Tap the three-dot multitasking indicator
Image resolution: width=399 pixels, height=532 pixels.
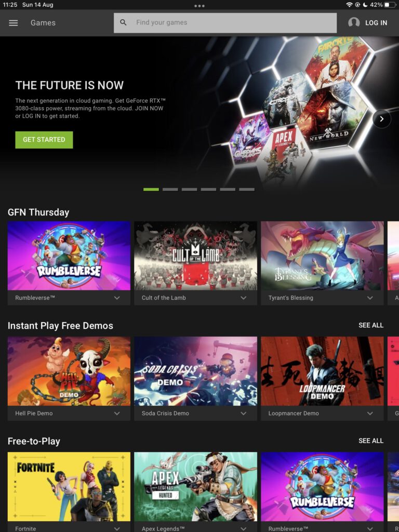click(x=199, y=6)
